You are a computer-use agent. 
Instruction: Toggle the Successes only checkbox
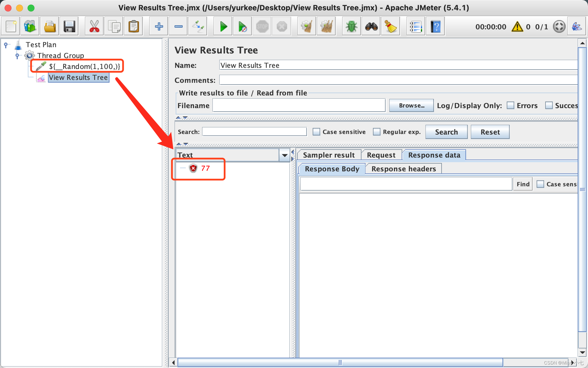click(549, 106)
